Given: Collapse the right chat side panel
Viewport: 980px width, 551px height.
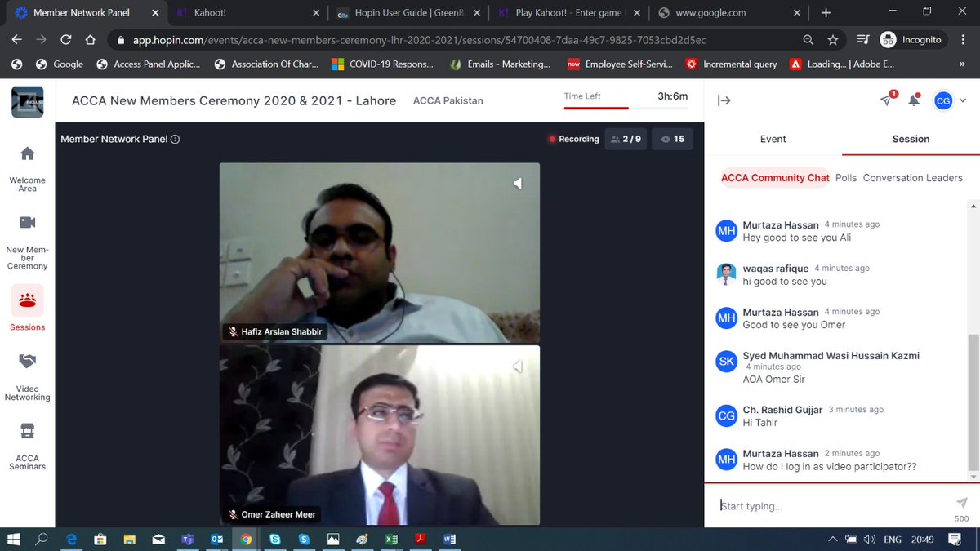Looking at the screenshot, I should (x=724, y=100).
